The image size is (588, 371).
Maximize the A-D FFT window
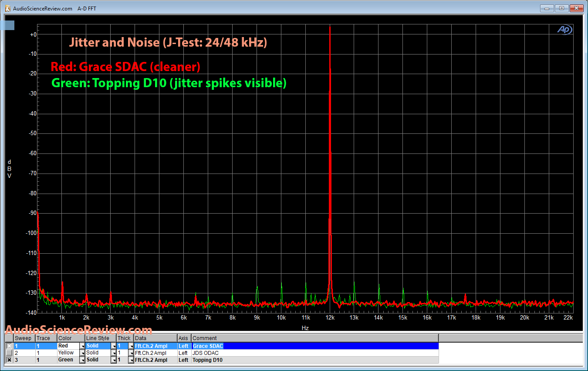point(561,8)
